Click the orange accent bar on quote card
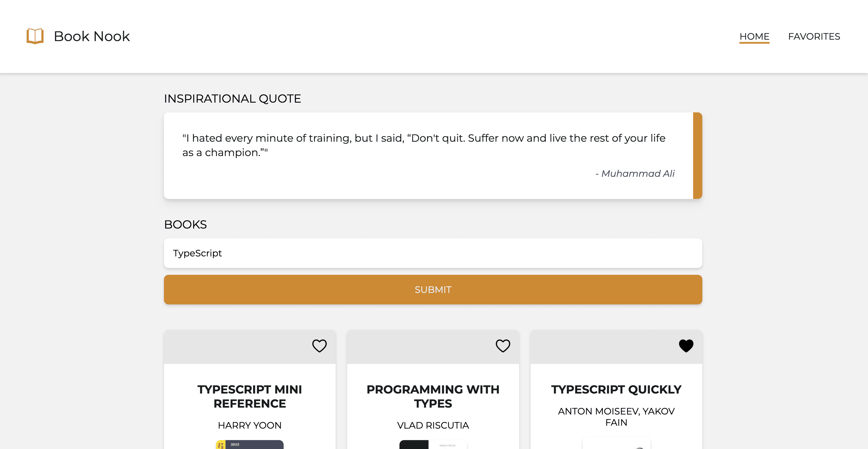Viewport: 868px width, 449px height. [x=697, y=156]
